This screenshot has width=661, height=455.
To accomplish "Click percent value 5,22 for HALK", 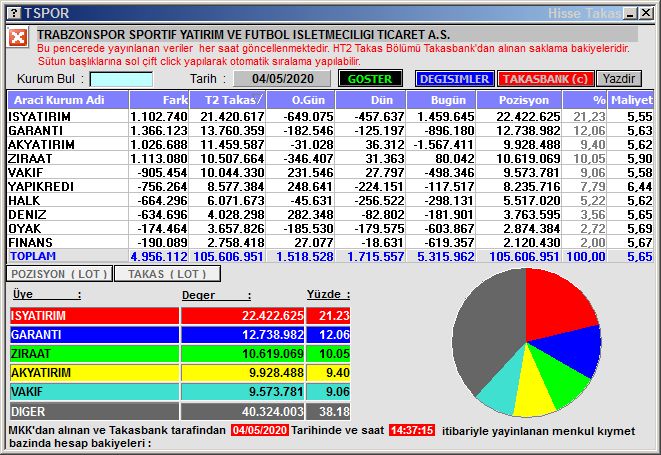I will (593, 200).
